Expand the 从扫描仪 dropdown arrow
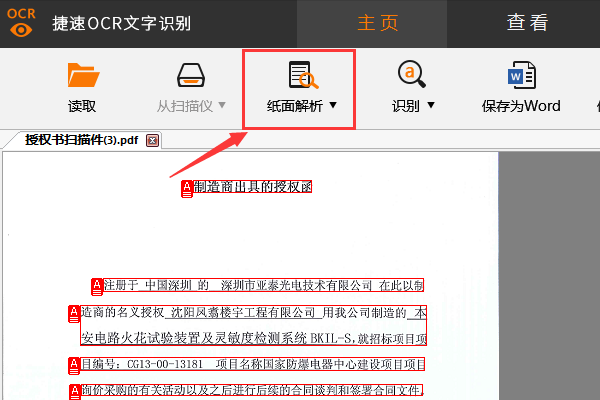 pyautogui.click(x=222, y=104)
